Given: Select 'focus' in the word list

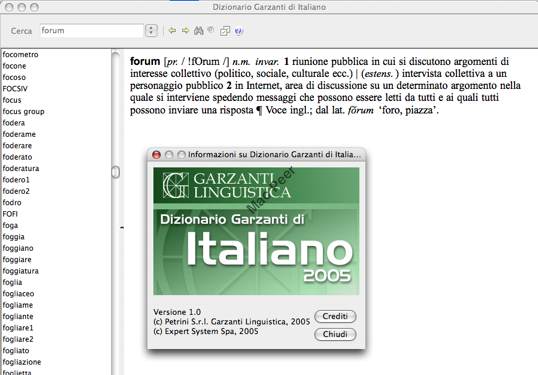Looking at the screenshot, I should coord(12,100).
